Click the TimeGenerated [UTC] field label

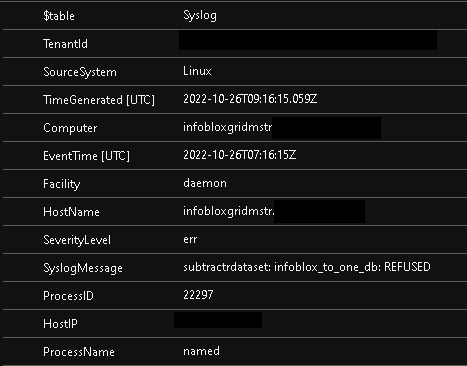(99, 100)
